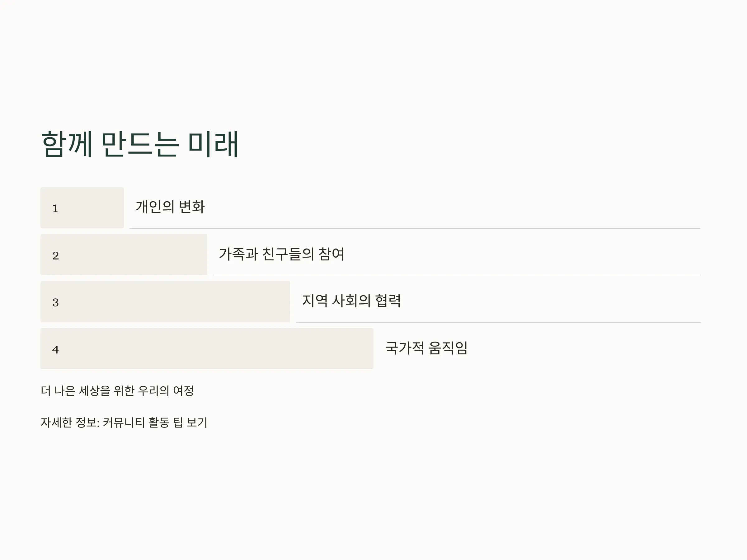The image size is (747, 560).
Task: Click the divider line under 개인의 변화
Action: 415,229
